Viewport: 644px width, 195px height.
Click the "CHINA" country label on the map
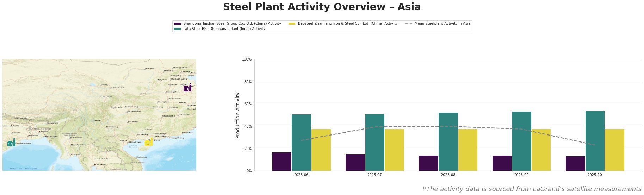tap(106, 96)
